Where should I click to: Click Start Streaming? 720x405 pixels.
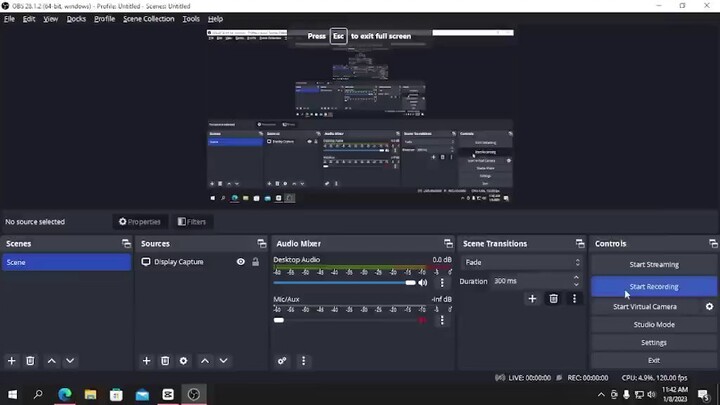pyautogui.click(x=654, y=264)
